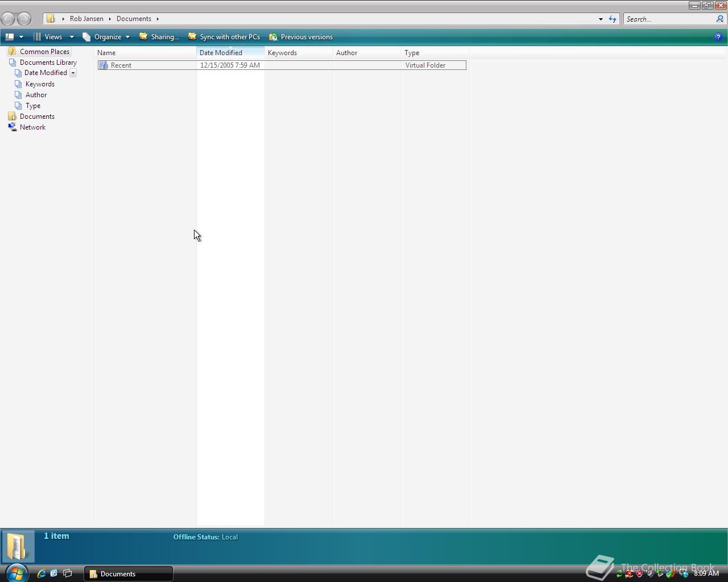Select Documents Library in navigation pane
Screen dimensions: 728x582
coord(48,63)
